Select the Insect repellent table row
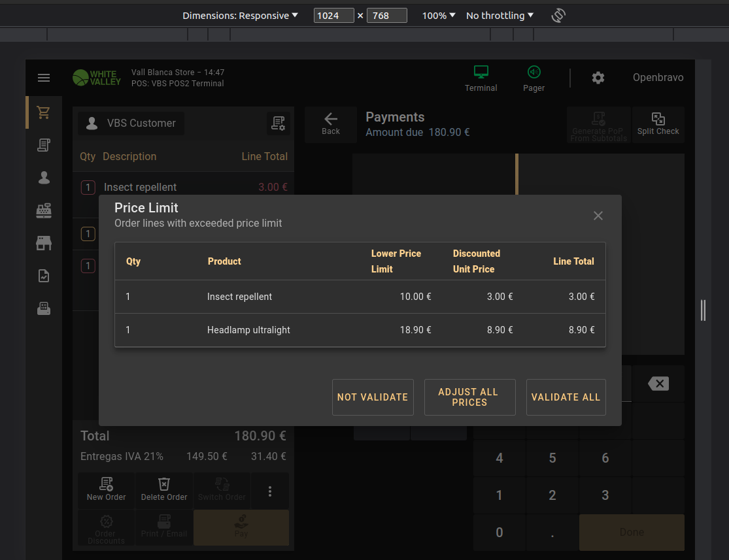 point(360,297)
